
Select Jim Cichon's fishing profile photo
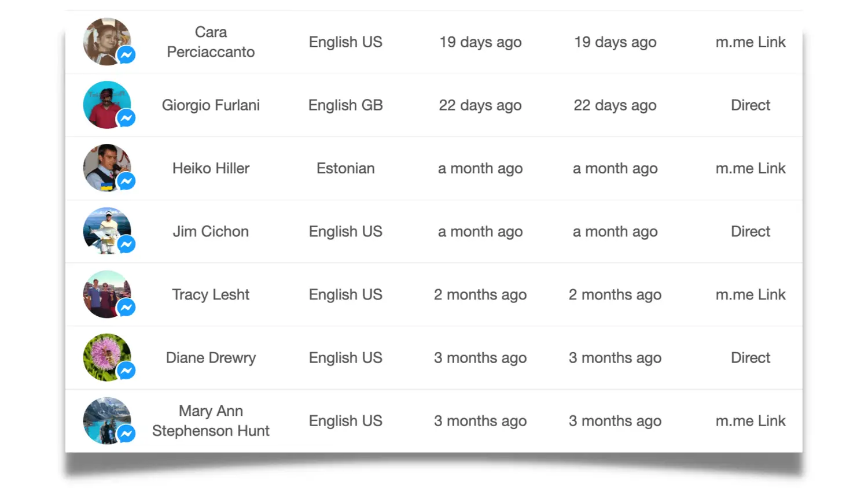coord(104,228)
